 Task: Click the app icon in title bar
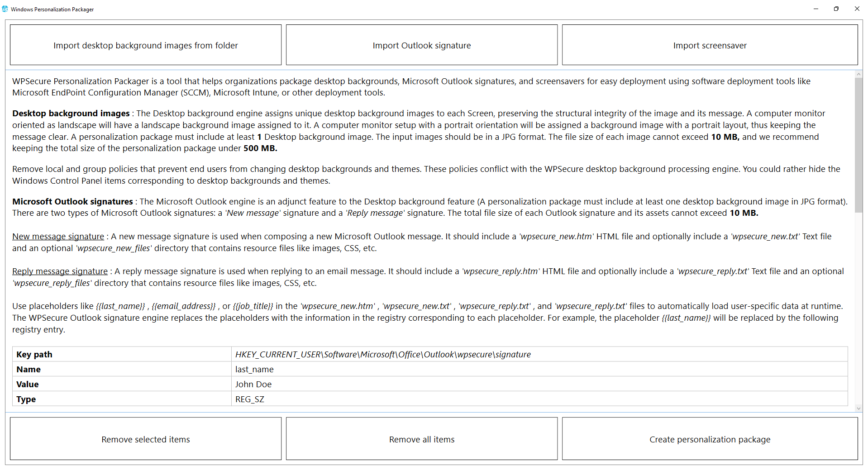[5, 9]
